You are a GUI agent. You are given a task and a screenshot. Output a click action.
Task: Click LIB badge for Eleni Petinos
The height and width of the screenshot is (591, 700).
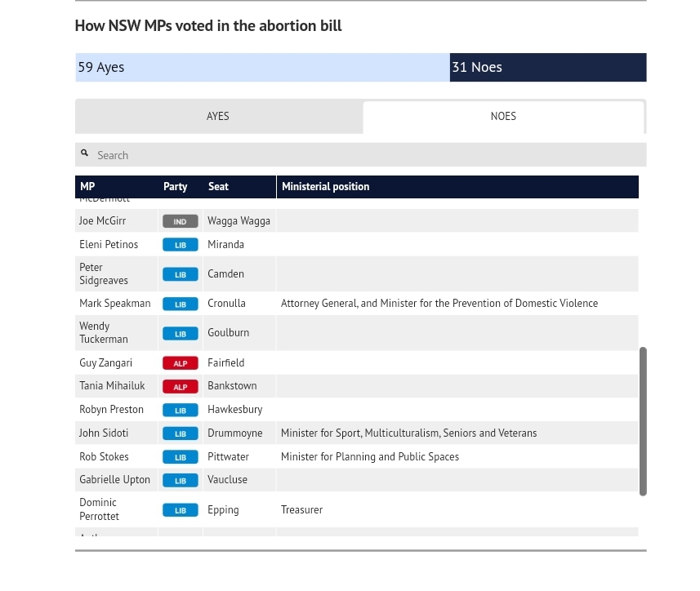[x=181, y=245]
